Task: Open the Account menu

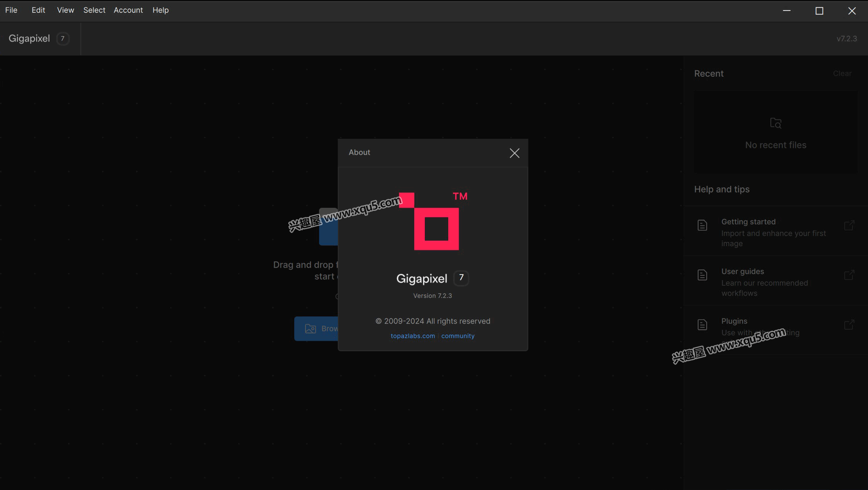Action: click(x=128, y=10)
